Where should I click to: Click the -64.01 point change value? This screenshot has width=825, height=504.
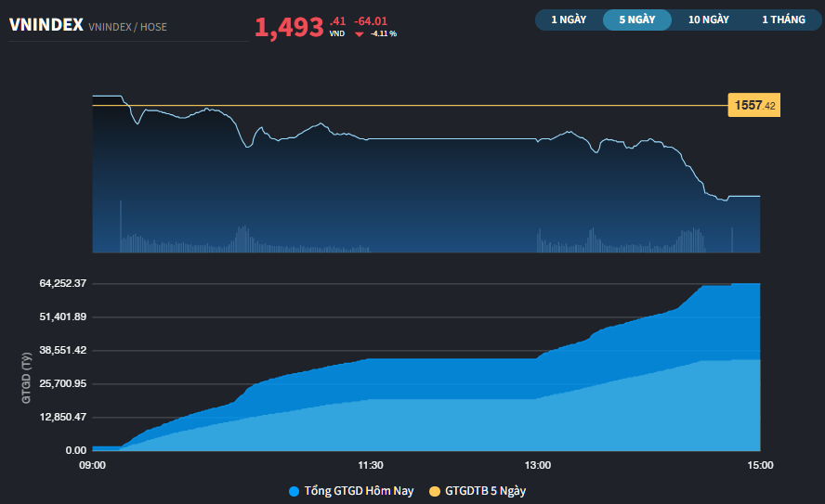click(371, 20)
